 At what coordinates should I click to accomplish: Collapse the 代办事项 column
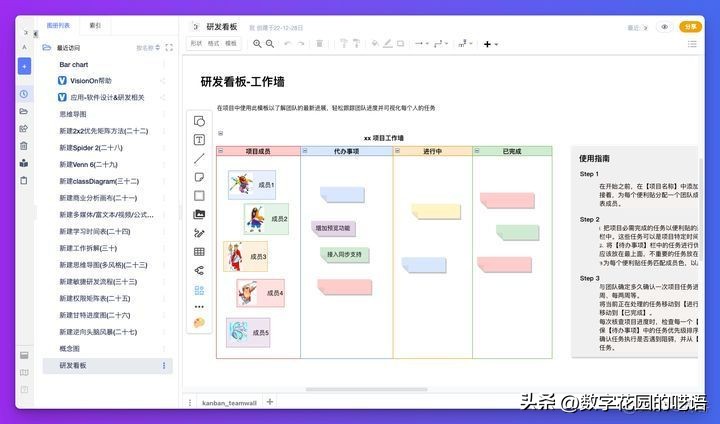304,151
